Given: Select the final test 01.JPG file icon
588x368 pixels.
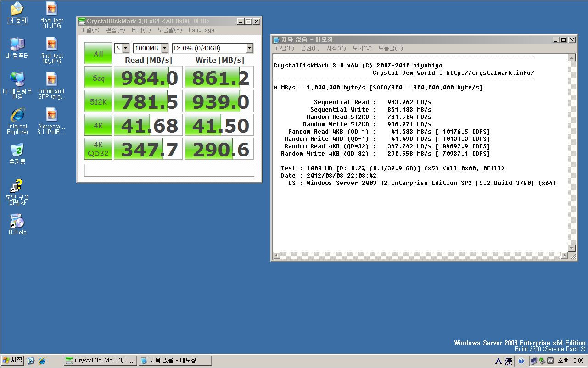Looking at the screenshot, I should (52, 15).
